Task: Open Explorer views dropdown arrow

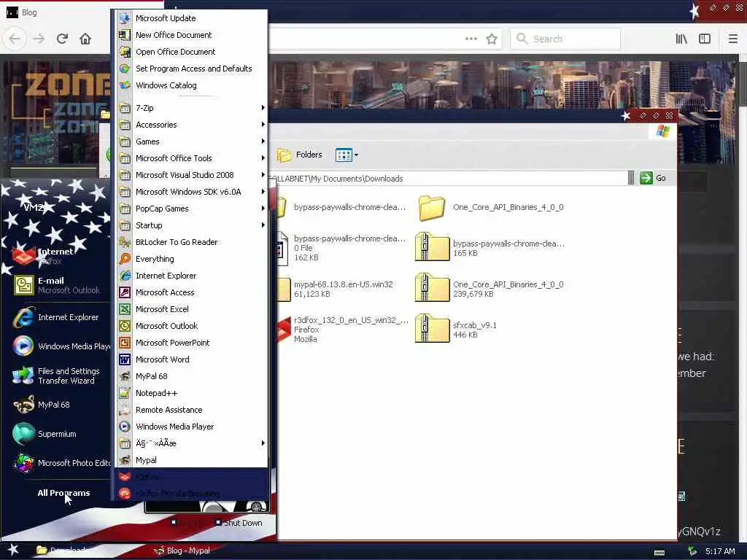Action: (x=356, y=155)
